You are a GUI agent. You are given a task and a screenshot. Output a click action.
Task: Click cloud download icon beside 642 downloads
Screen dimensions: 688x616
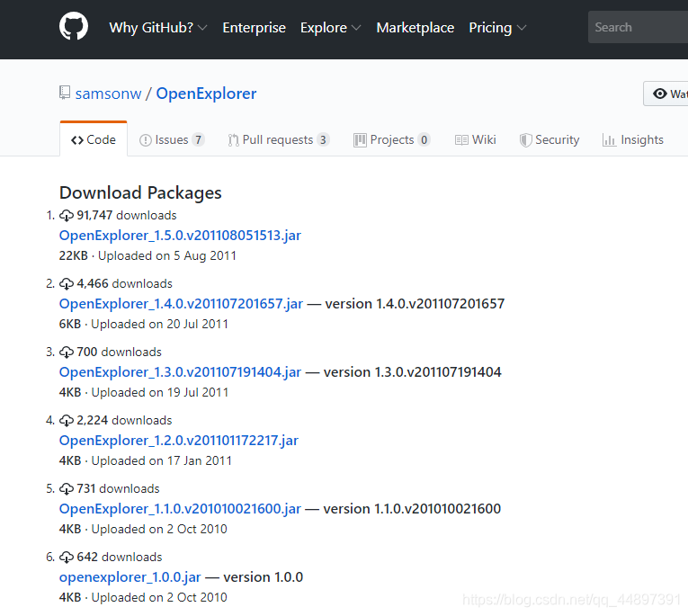67,558
